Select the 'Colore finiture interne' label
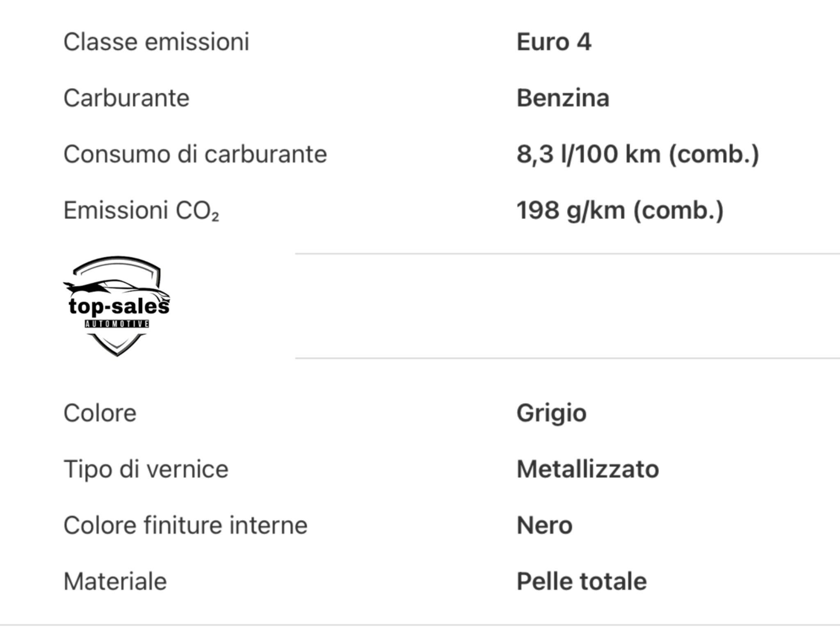 click(185, 525)
